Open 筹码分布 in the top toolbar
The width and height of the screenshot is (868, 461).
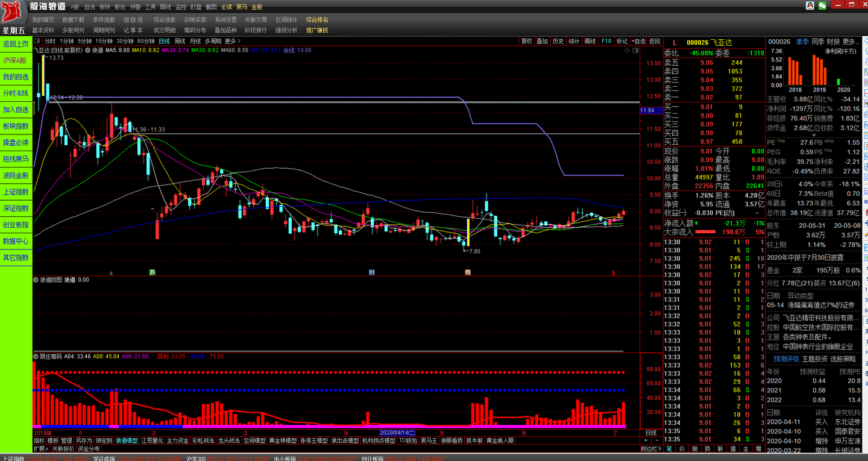[x=195, y=30]
